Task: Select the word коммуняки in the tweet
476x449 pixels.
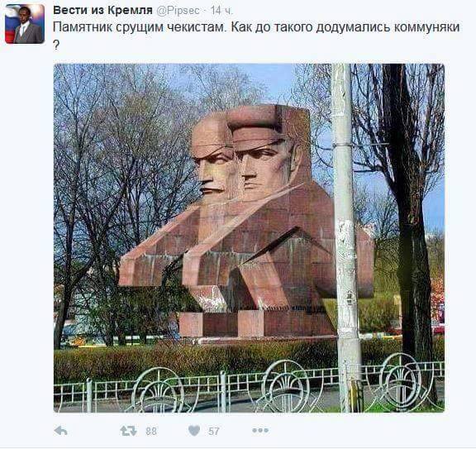Action: [426, 27]
